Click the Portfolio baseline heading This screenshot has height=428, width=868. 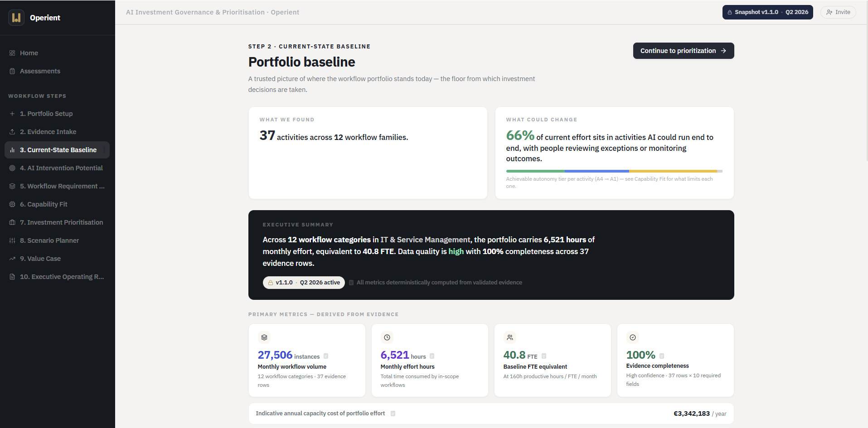point(302,62)
